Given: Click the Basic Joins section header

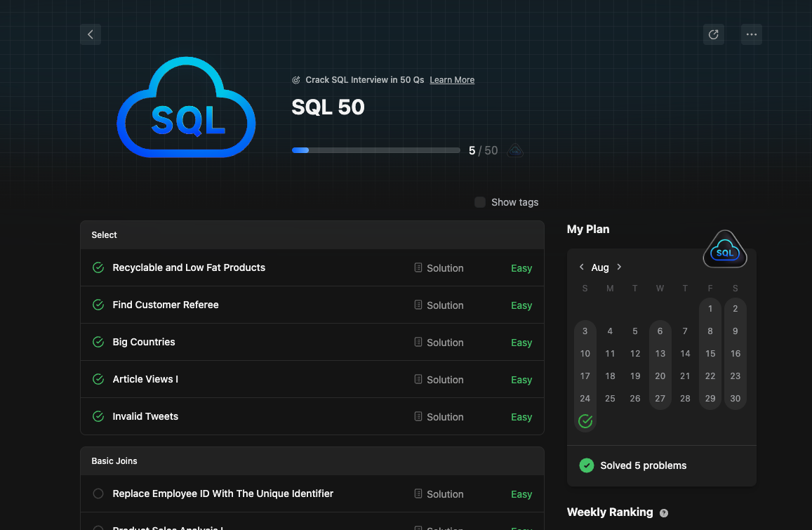Looking at the screenshot, I should (x=312, y=461).
